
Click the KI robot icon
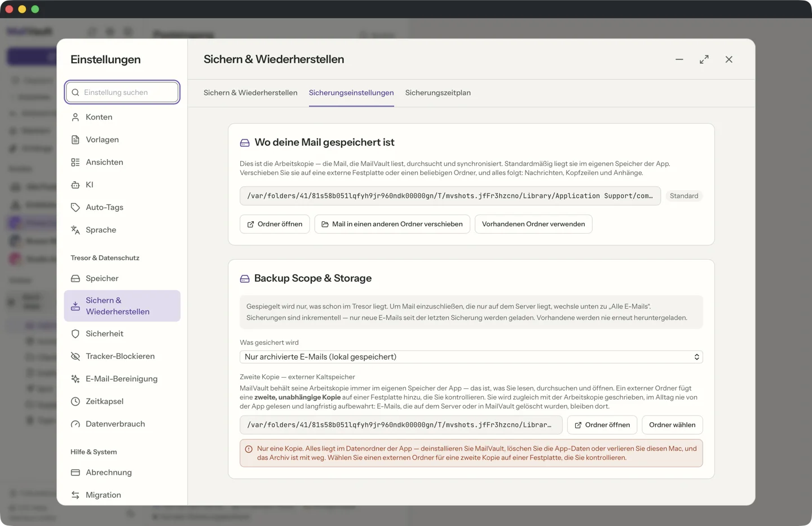pos(75,185)
